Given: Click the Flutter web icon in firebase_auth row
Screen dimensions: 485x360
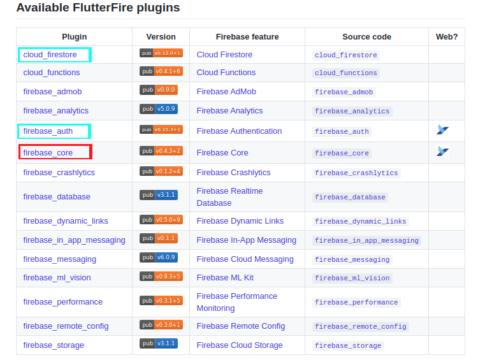Looking at the screenshot, I should (x=443, y=130).
